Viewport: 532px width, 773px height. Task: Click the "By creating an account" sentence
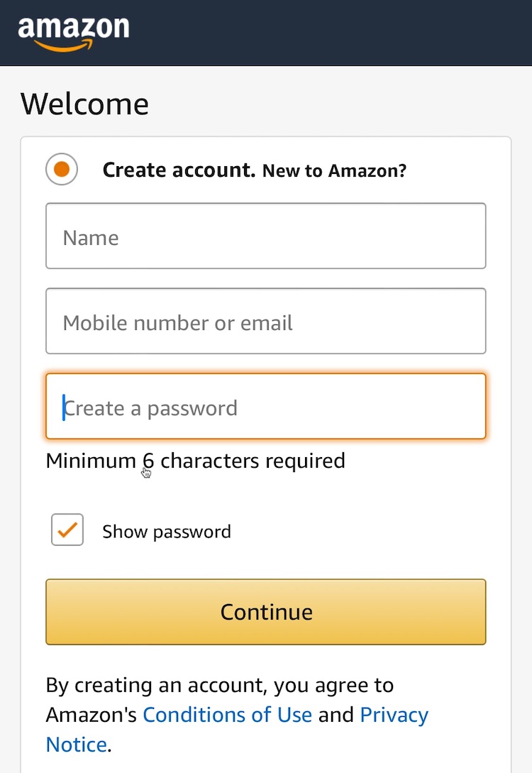219,685
